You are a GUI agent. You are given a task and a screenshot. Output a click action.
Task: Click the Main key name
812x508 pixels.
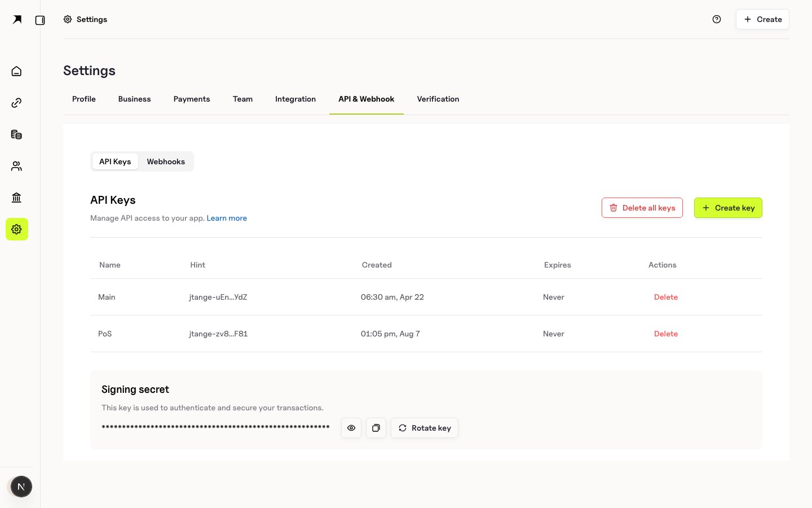point(107,297)
